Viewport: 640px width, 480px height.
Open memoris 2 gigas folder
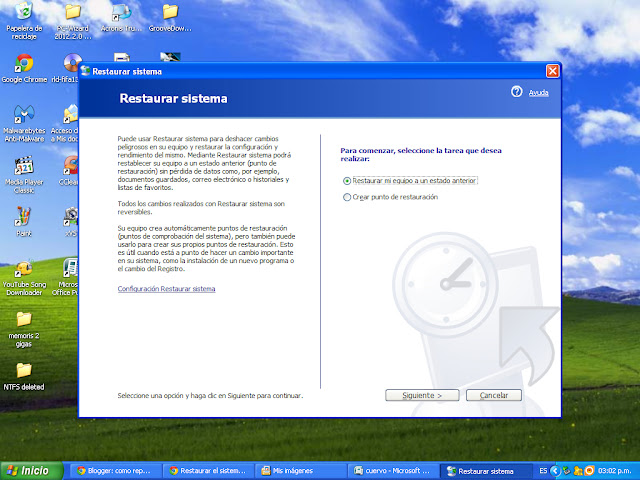24,330
